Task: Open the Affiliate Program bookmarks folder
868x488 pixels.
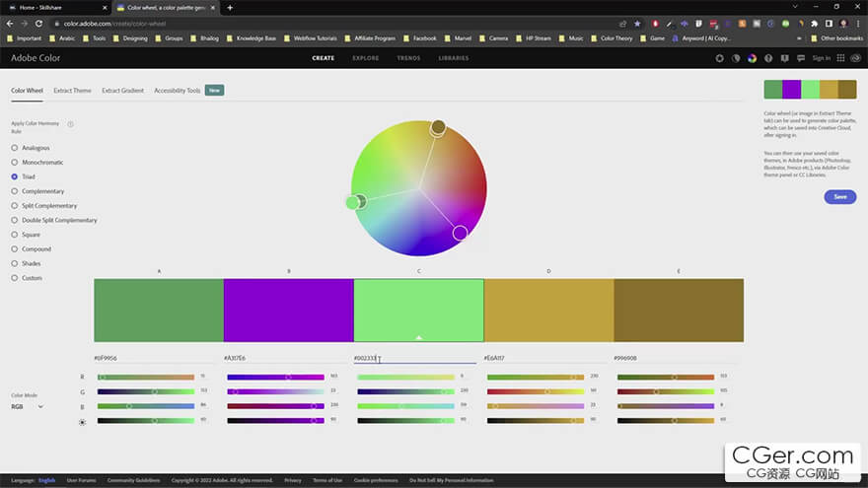Action: (370, 38)
